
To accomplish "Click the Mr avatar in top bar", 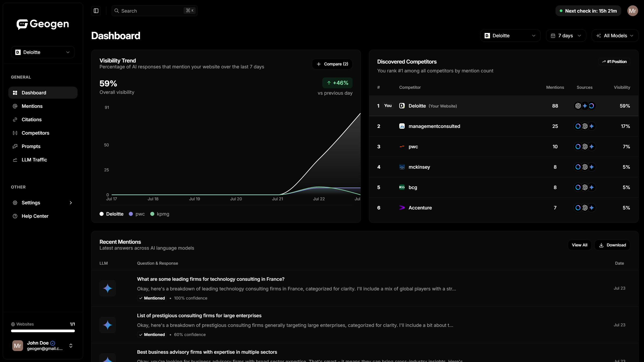I will 632,11.
